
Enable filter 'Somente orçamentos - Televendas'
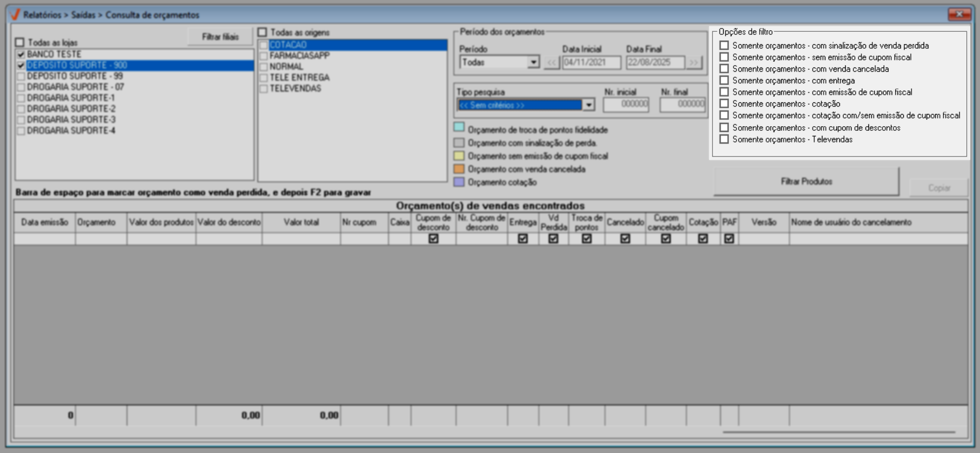tap(724, 139)
